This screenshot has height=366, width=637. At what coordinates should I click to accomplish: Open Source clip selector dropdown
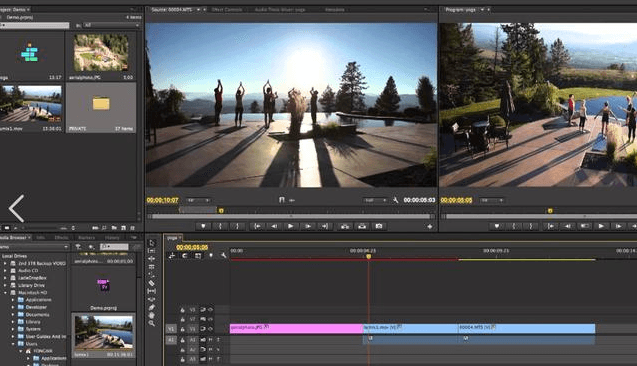(198, 9)
